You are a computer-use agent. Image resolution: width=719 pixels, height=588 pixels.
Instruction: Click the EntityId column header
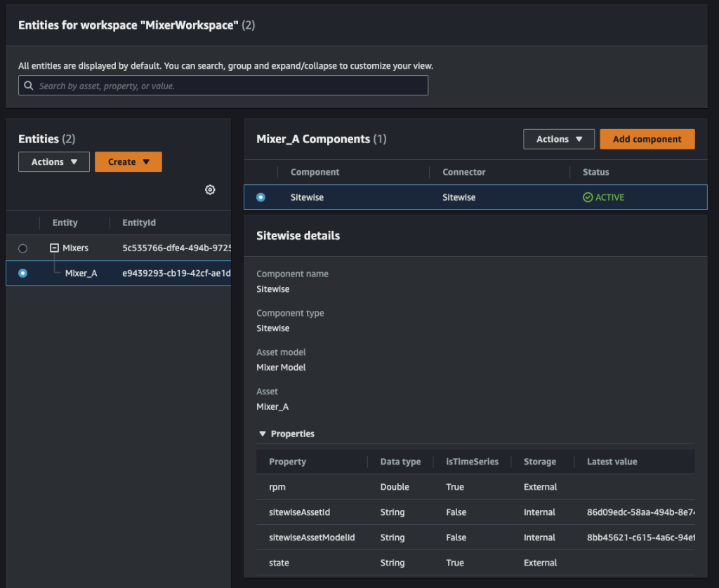click(139, 222)
